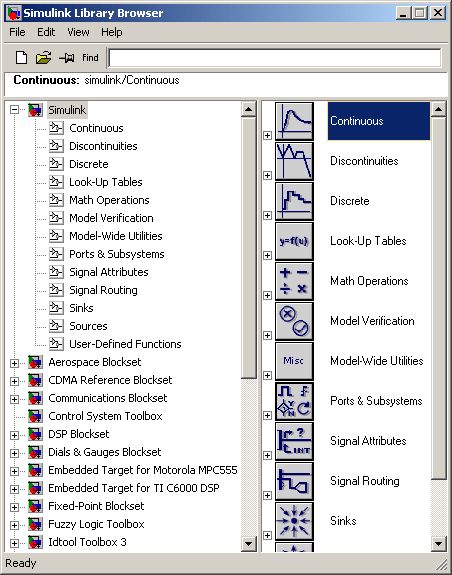Open the File menu
The image size is (452, 575).
tap(17, 32)
